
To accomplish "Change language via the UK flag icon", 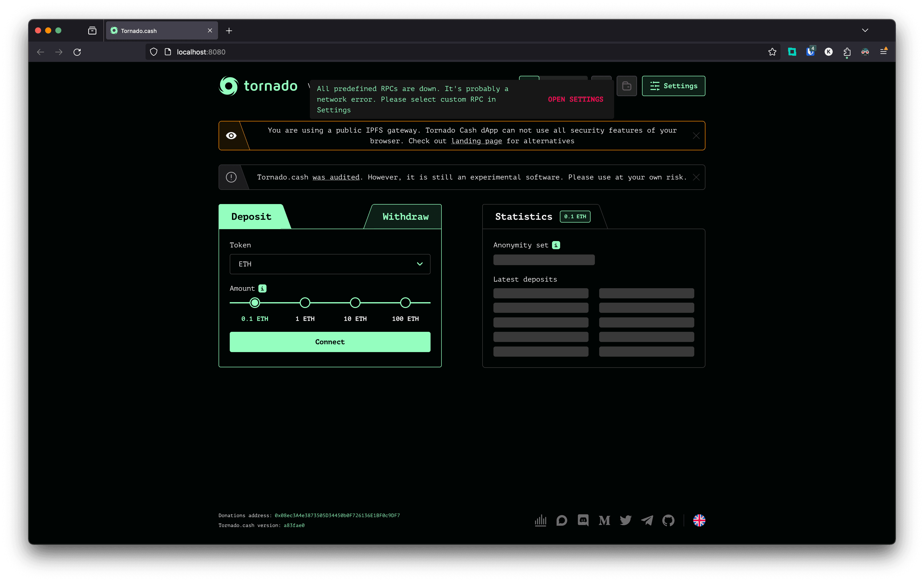I will coord(699,521).
